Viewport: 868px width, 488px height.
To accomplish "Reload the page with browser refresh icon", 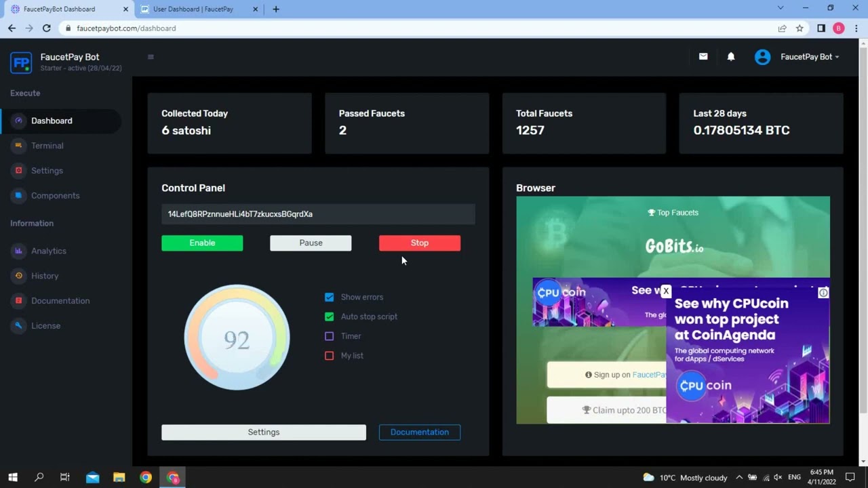I will (x=46, y=28).
